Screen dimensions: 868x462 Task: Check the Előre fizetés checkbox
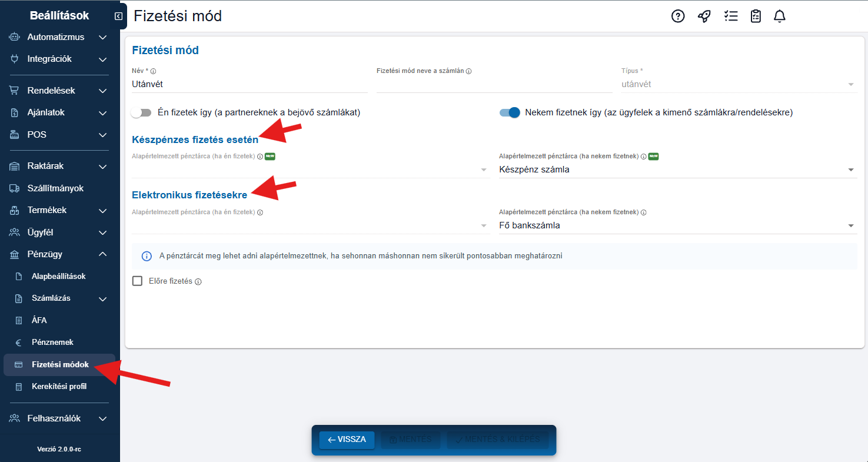[138, 281]
